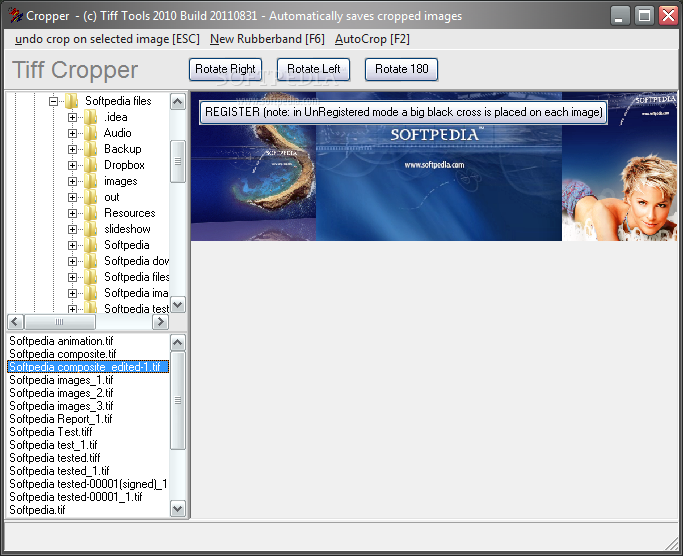Click folder tree scroll up arrow

click(177, 102)
